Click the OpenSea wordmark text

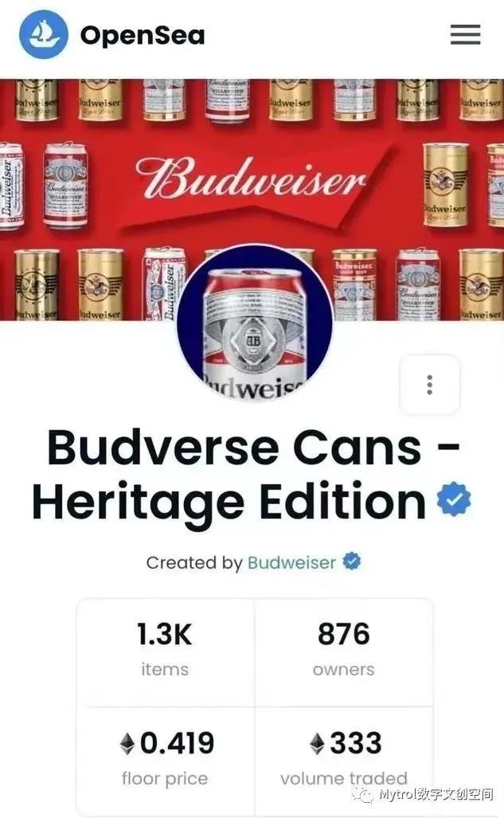click(143, 36)
